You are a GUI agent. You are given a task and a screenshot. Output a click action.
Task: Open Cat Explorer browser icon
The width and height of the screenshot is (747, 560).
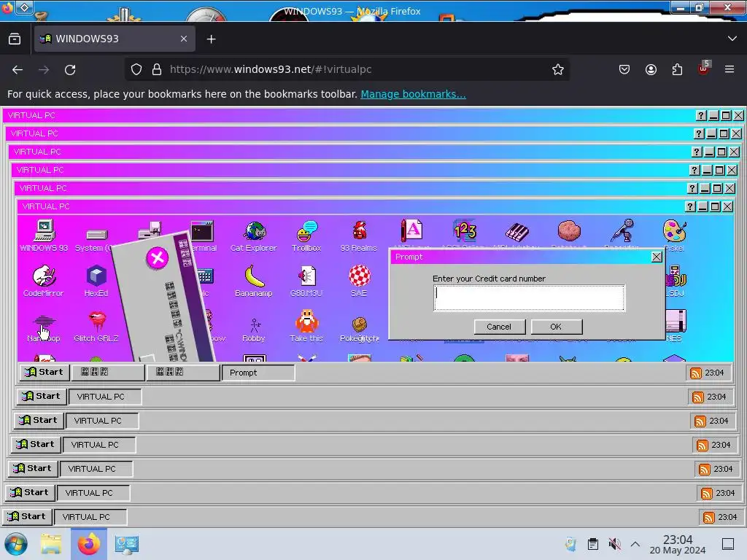click(253, 236)
